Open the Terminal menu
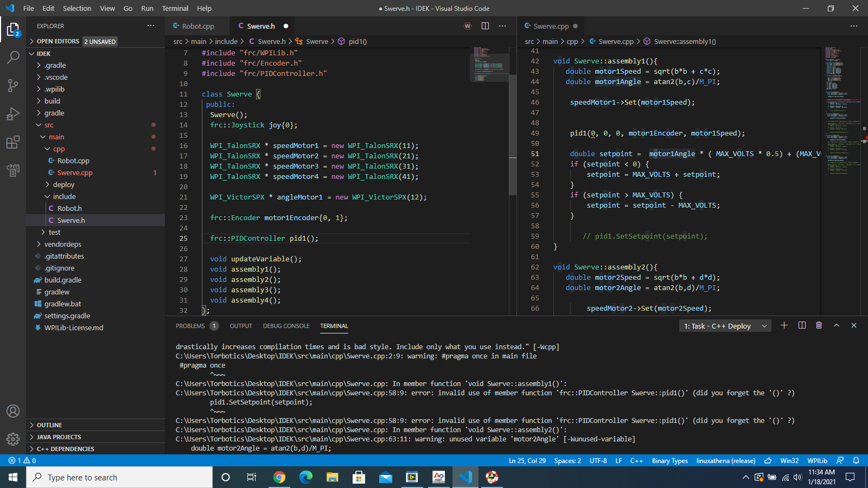 (175, 8)
